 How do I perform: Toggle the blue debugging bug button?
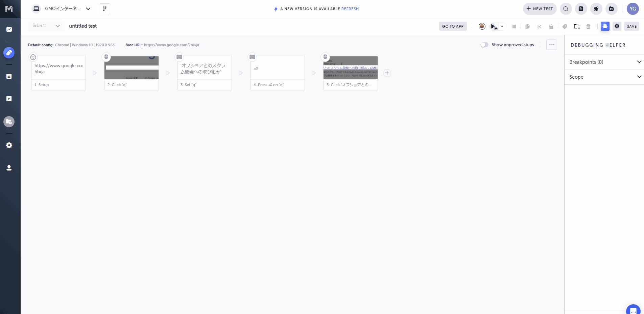tap(605, 26)
